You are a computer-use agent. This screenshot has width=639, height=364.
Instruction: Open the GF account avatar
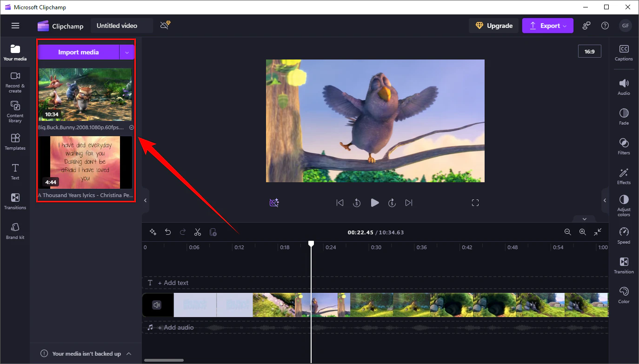click(626, 26)
